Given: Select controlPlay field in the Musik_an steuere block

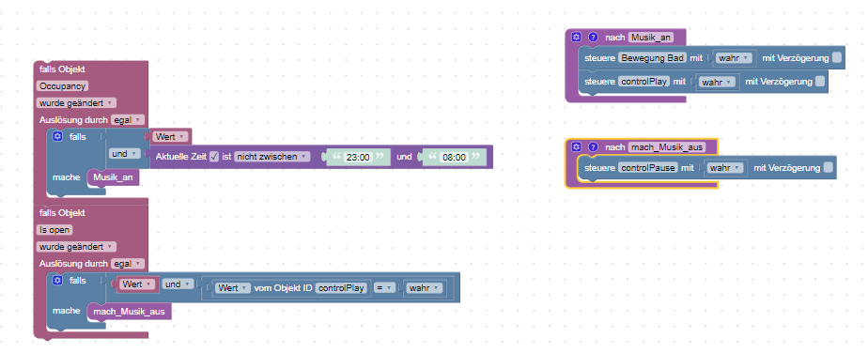Looking at the screenshot, I should pos(644,82).
